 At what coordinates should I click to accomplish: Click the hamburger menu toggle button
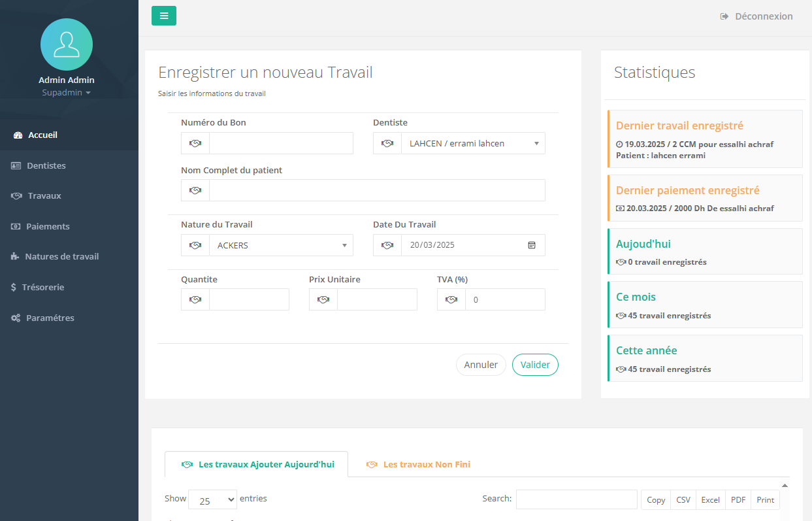(163, 16)
